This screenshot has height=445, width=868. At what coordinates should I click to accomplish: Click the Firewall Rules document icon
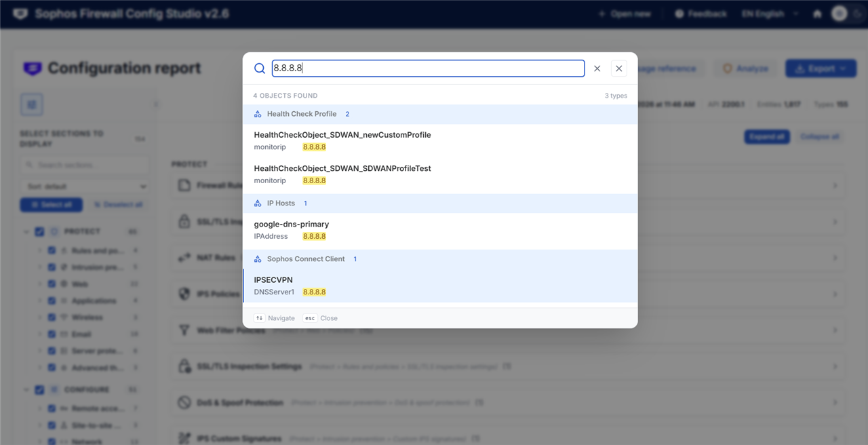click(x=184, y=185)
